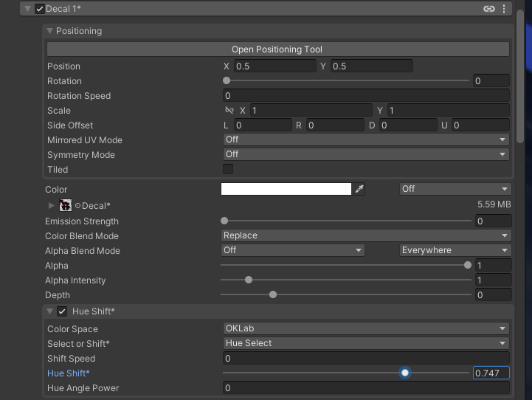Open the Symmetry Mode dropdown
Image resolution: width=532 pixels, height=400 pixels.
(366, 154)
